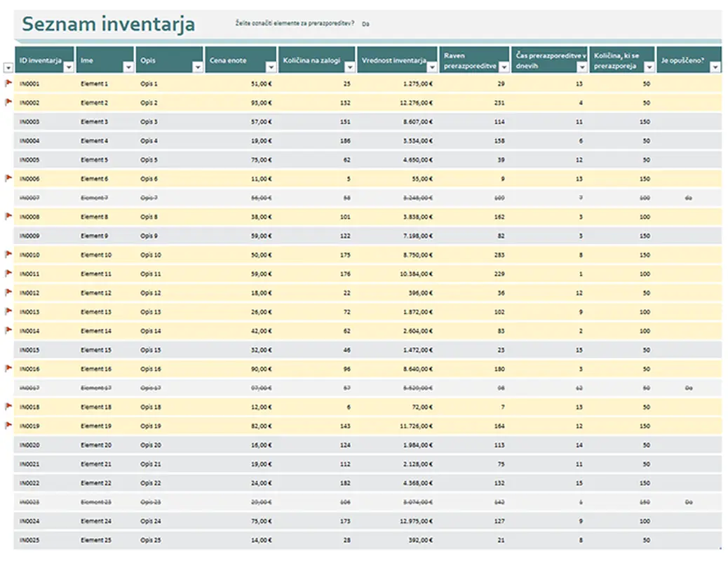Image resolution: width=728 pixels, height=561 pixels.
Task: Open the Količina na zalogi filter dropdown
Action: point(350,67)
